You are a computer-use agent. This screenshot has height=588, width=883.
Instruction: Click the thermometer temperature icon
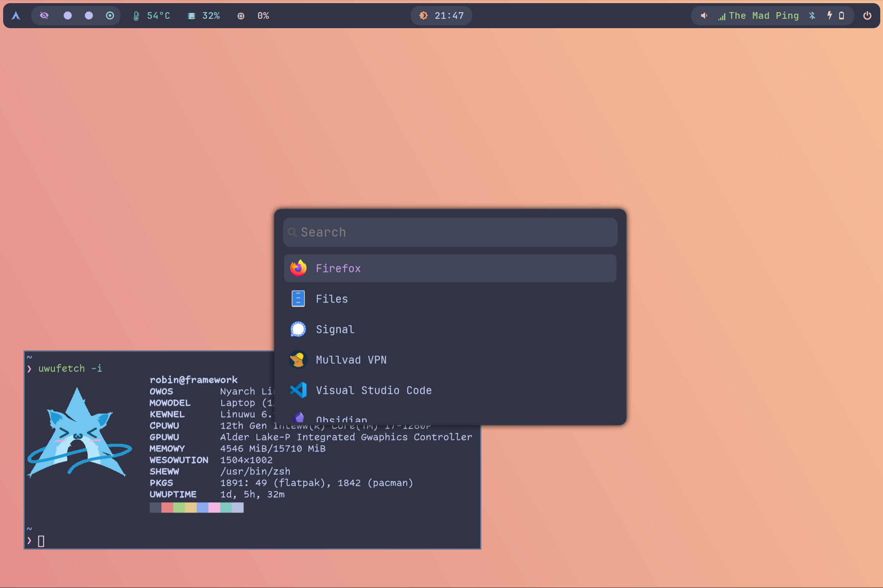(x=136, y=16)
